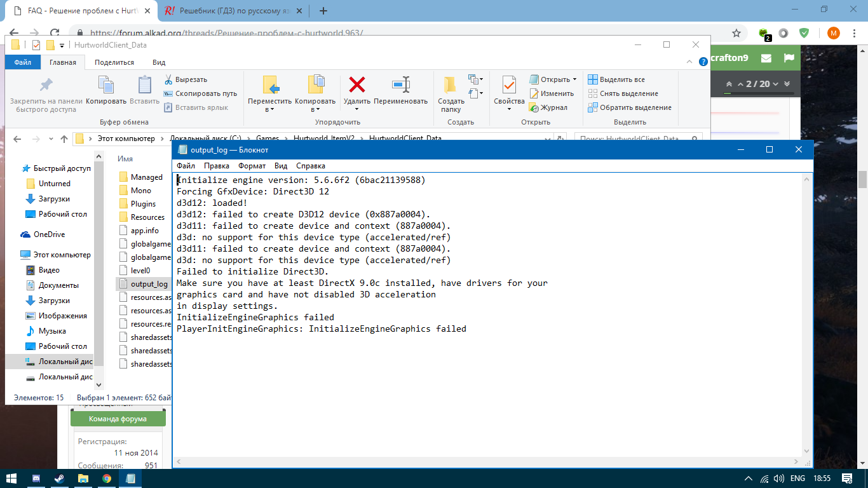868x488 pixels.
Task: Switch to the Вид ribbon tab
Action: point(159,62)
